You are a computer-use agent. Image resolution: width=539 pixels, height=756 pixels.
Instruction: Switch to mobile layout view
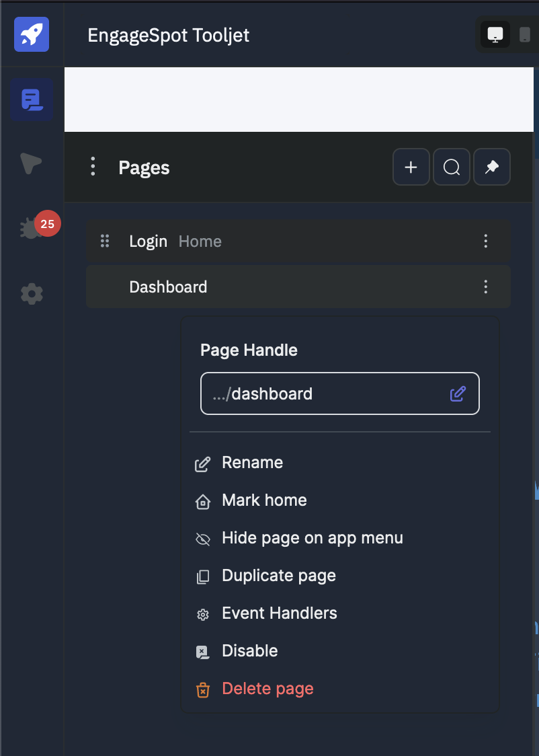(x=524, y=35)
